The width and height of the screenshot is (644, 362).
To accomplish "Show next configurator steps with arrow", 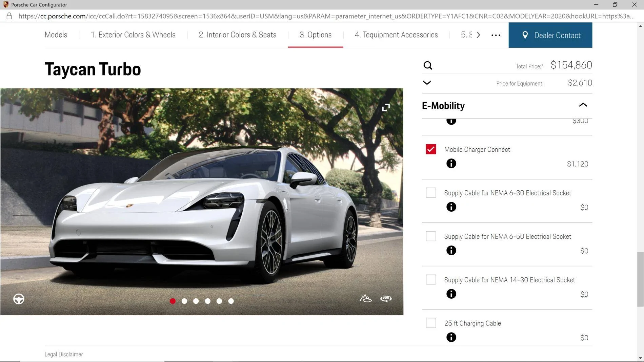I will pyautogui.click(x=478, y=35).
